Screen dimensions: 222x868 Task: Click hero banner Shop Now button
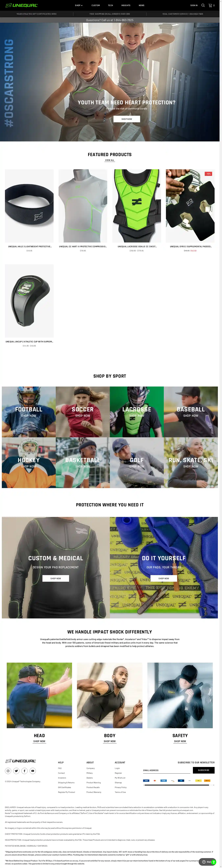[126, 119]
